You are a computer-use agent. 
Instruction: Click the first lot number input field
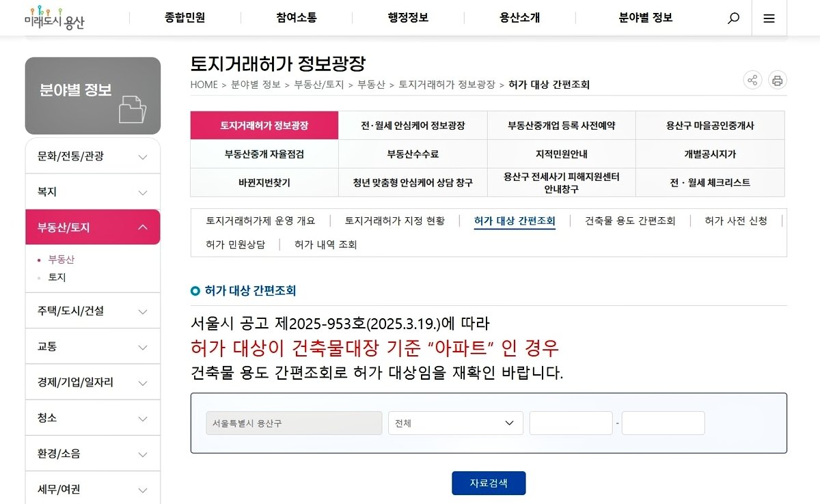[x=571, y=423]
